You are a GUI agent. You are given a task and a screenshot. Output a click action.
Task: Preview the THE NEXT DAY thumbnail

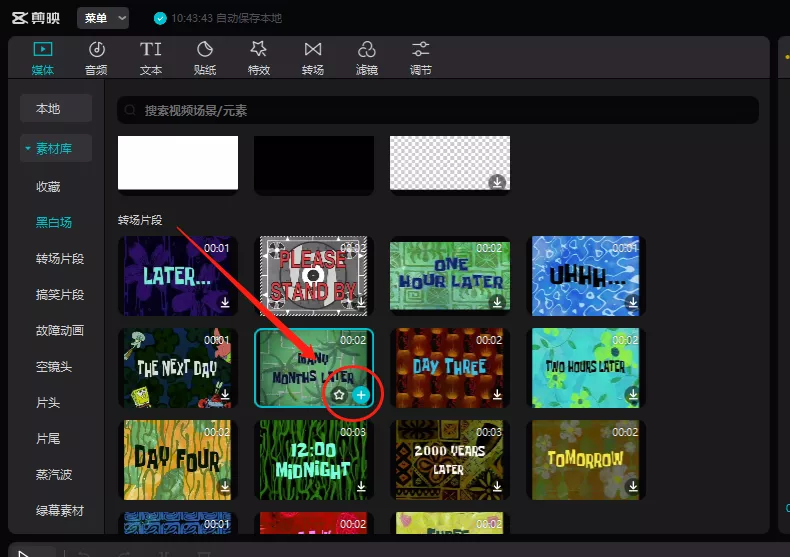(178, 368)
